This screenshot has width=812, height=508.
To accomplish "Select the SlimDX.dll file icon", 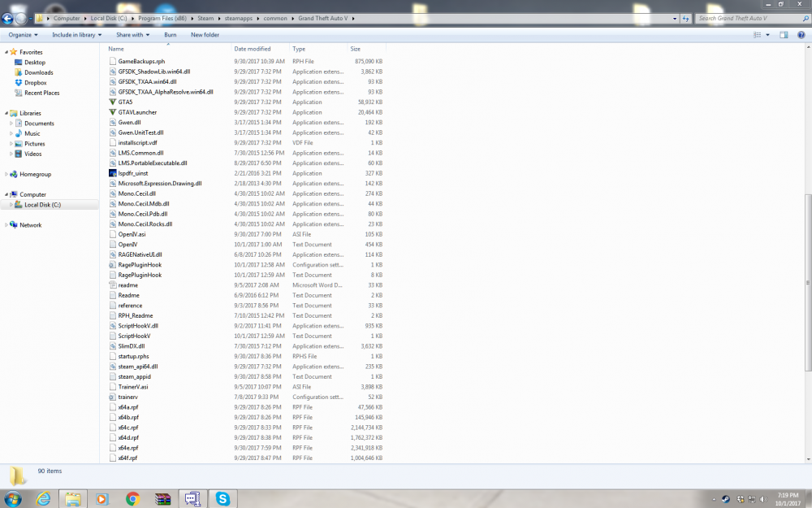I will (x=112, y=346).
